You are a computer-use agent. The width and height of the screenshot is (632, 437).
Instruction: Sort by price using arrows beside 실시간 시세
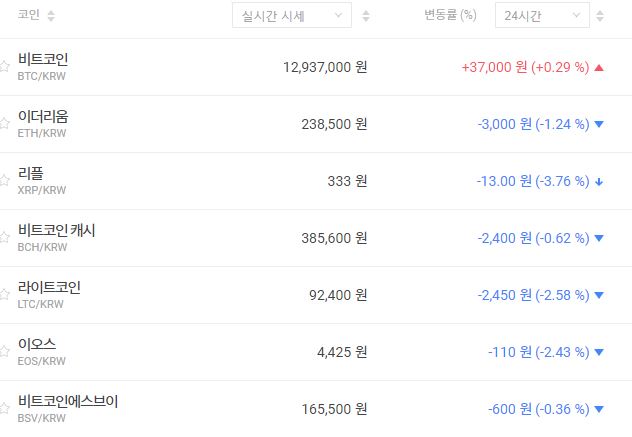point(366,16)
